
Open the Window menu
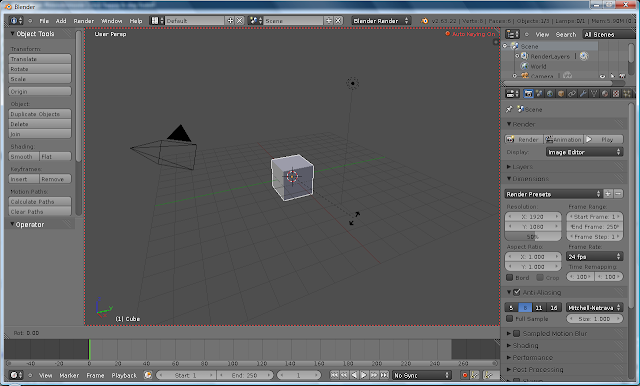point(111,21)
